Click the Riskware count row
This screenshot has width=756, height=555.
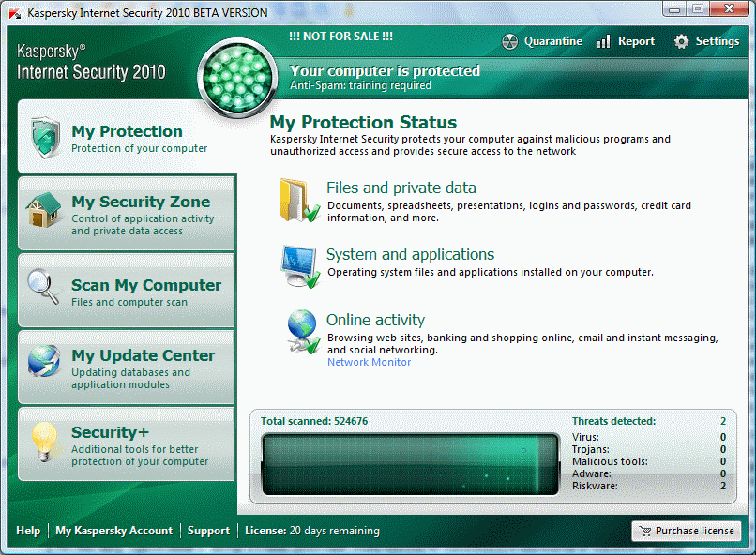click(648, 486)
